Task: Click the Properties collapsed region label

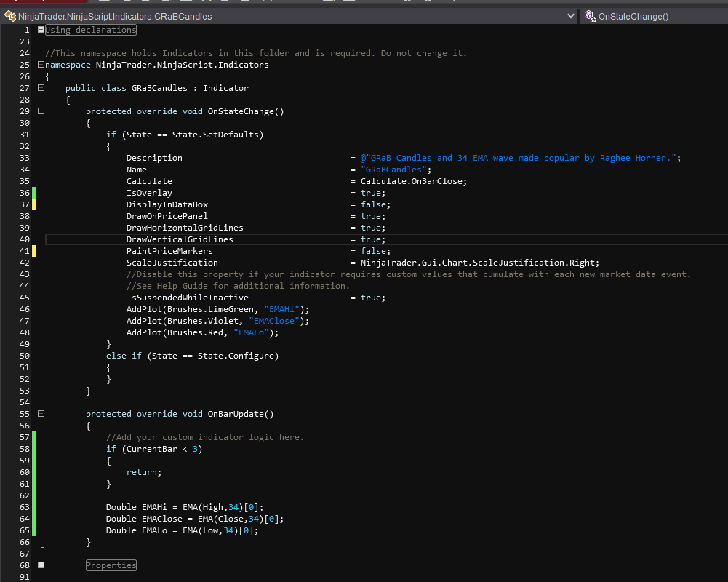Action: point(111,565)
